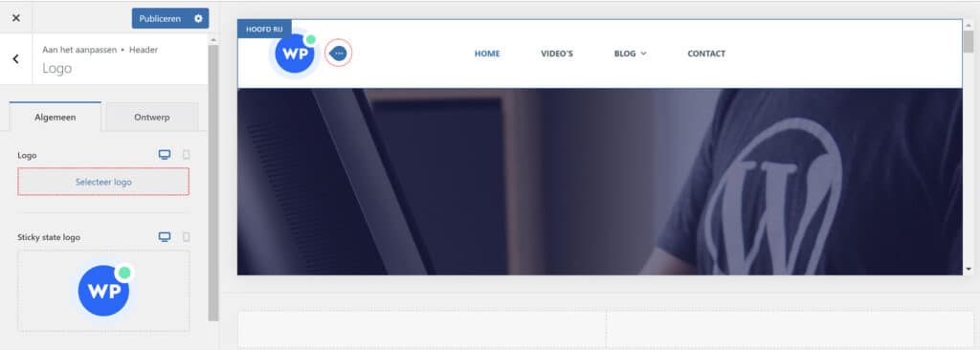This screenshot has height=350, width=980.
Task: Switch to the Ontwerp tab
Action: (152, 117)
